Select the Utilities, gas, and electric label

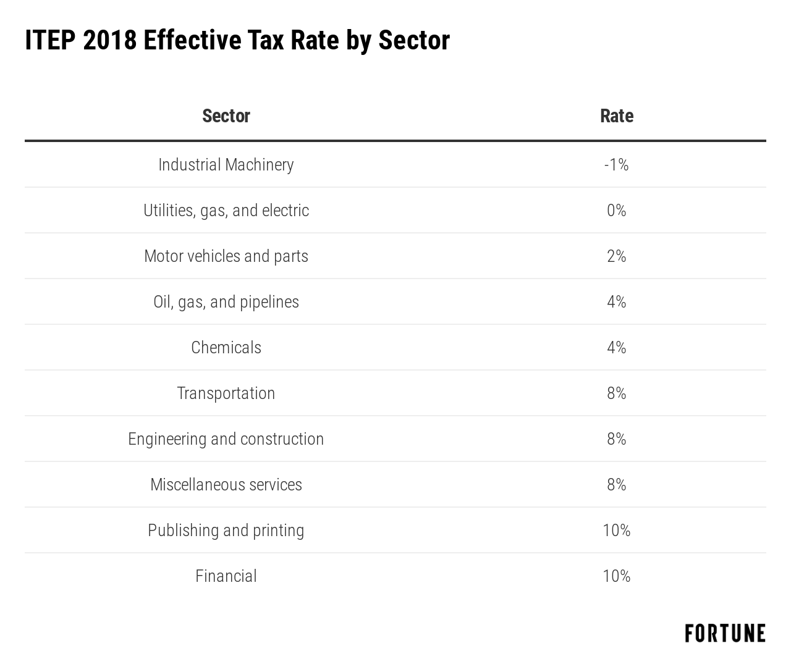click(226, 211)
